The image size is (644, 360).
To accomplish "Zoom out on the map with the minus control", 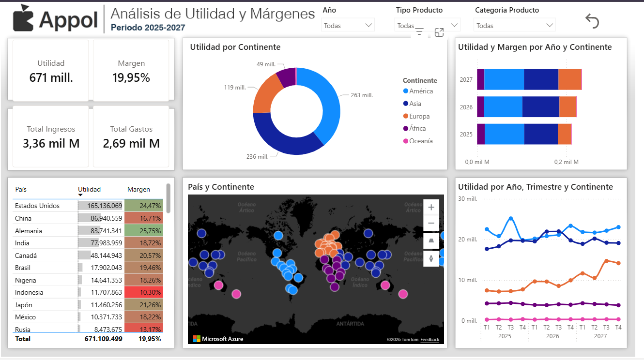I will (x=431, y=223).
